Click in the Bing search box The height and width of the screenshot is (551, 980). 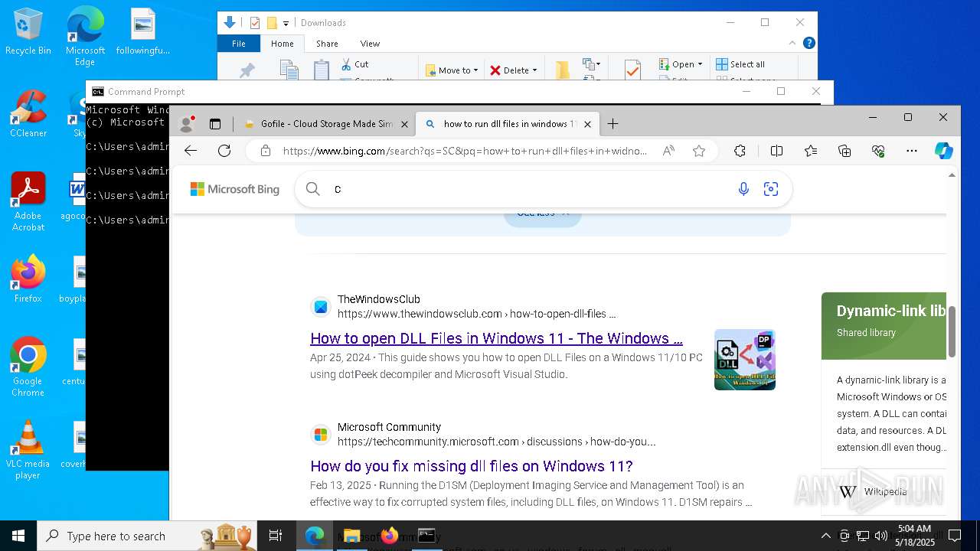(x=528, y=189)
